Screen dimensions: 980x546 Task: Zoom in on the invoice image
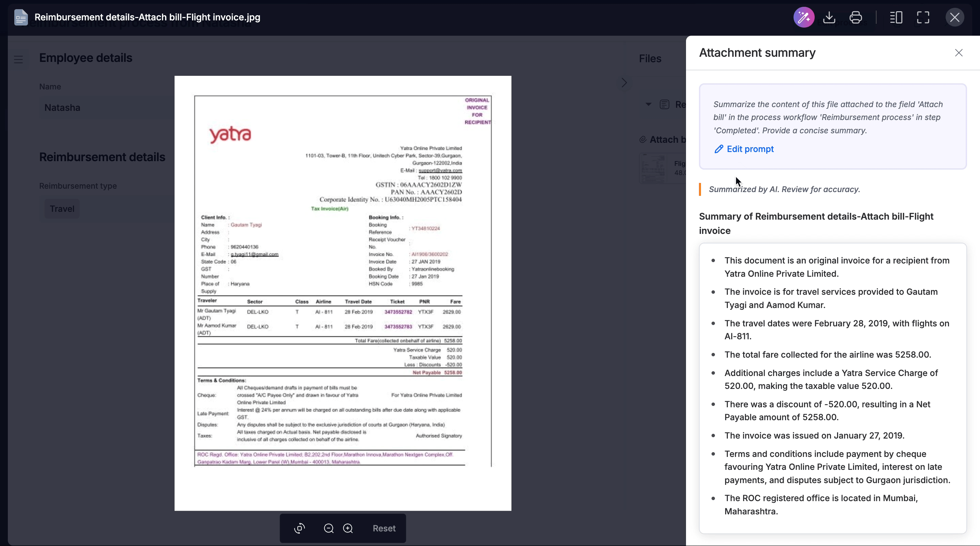(348, 528)
